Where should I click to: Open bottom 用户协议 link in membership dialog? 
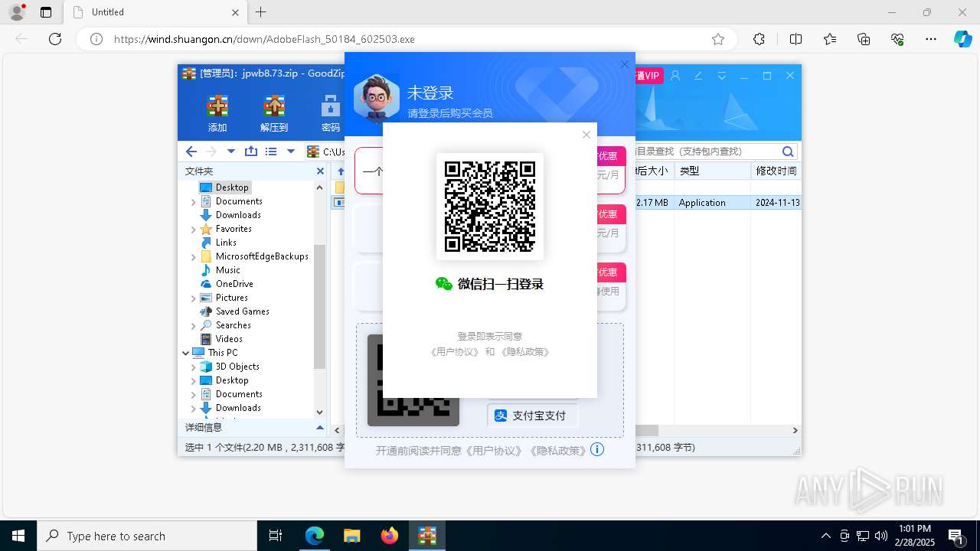pos(494,451)
